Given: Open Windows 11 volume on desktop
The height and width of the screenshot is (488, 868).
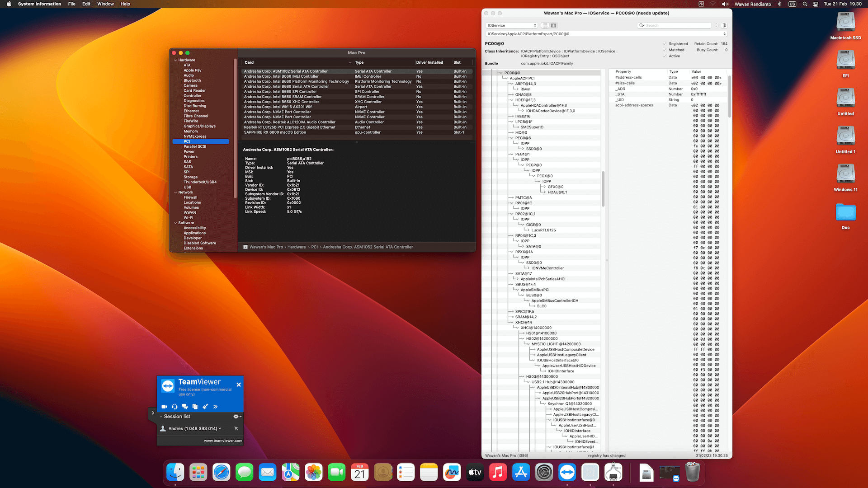Looking at the screenshot, I should pos(845,178).
